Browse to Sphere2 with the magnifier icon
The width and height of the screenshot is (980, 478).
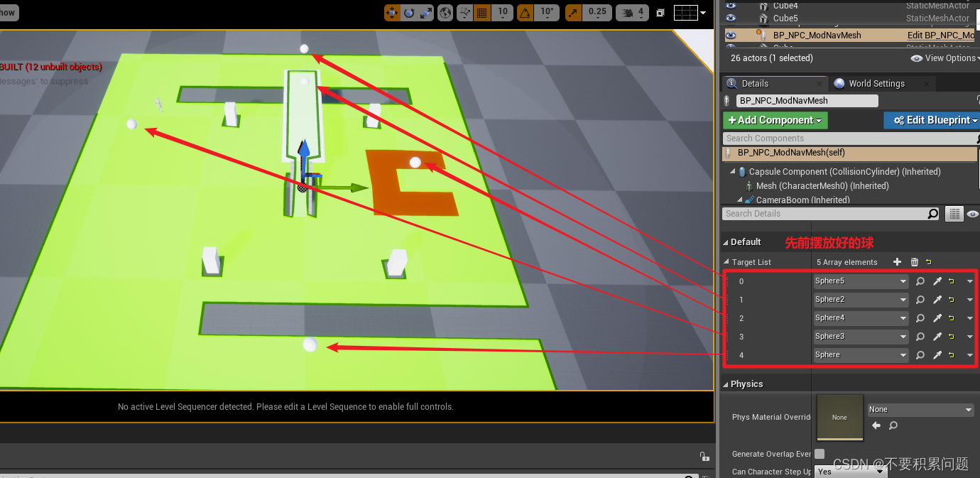[x=920, y=299]
